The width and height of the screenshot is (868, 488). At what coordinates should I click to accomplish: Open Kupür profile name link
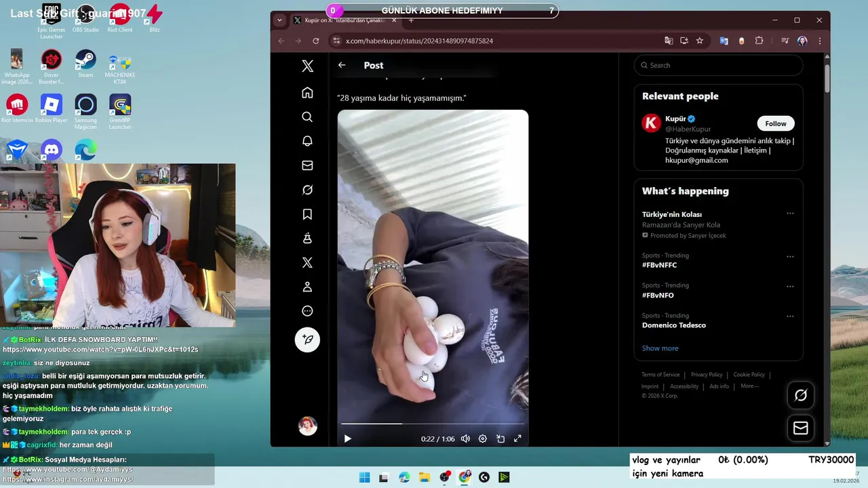(x=675, y=119)
